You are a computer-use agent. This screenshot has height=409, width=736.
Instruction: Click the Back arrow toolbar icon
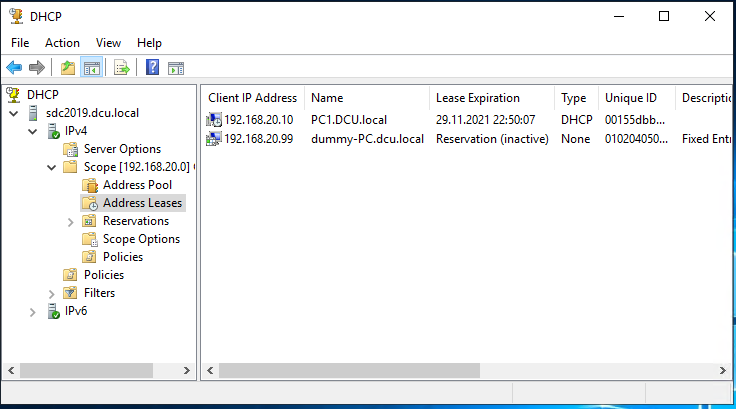pos(14,68)
